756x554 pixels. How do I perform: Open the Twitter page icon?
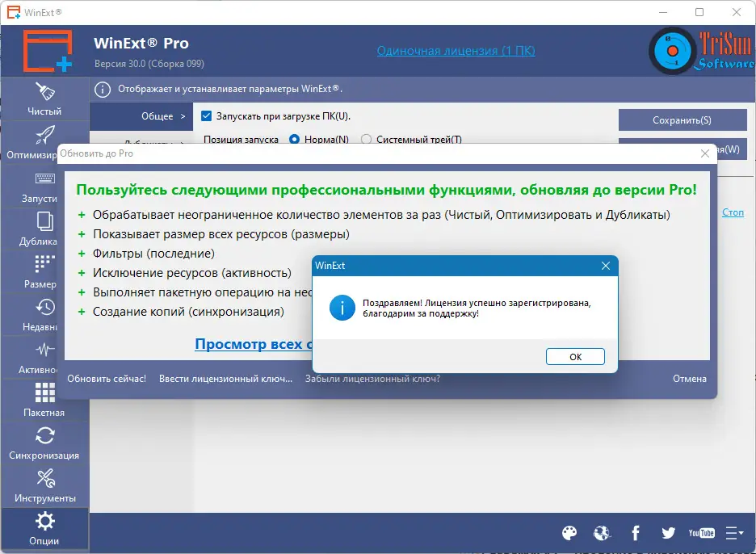[x=668, y=533]
